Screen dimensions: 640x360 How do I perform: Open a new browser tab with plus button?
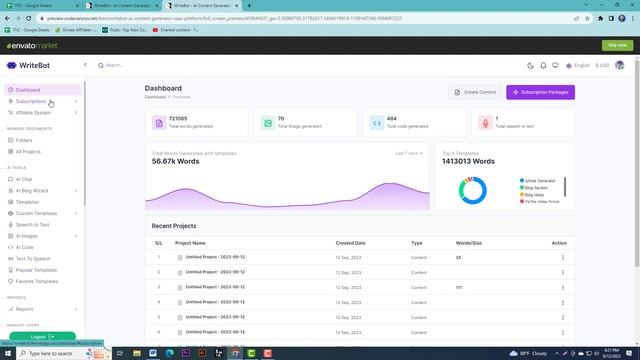point(249,6)
